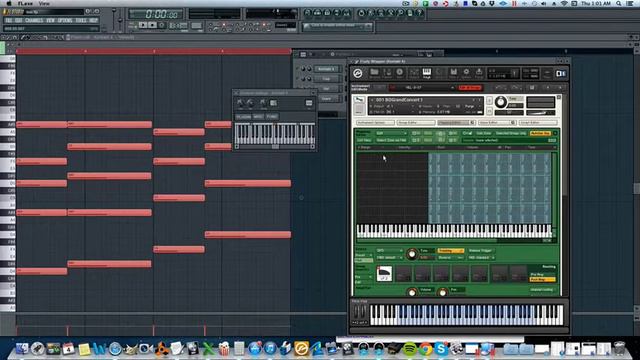Open the Wave Editor button
Image resolution: width=640 pixels, height=360 pixels.
(x=497, y=122)
